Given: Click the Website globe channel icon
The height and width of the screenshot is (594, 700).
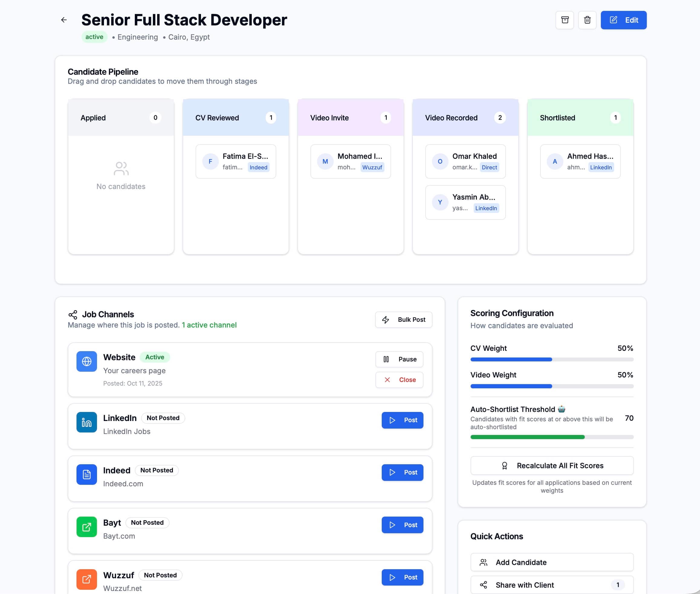Looking at the screenshot, I should pyautogui.click(x=86, y=361).
